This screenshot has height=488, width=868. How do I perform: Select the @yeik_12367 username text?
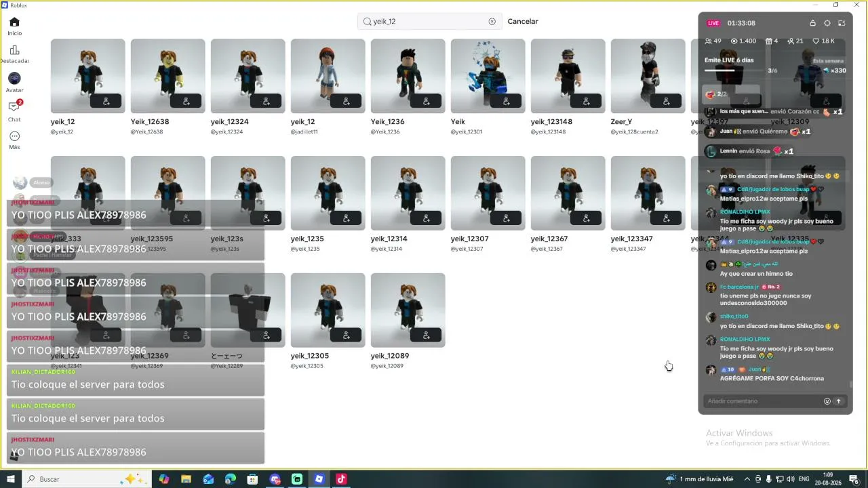pyautogui.click(x=549, y=249)
